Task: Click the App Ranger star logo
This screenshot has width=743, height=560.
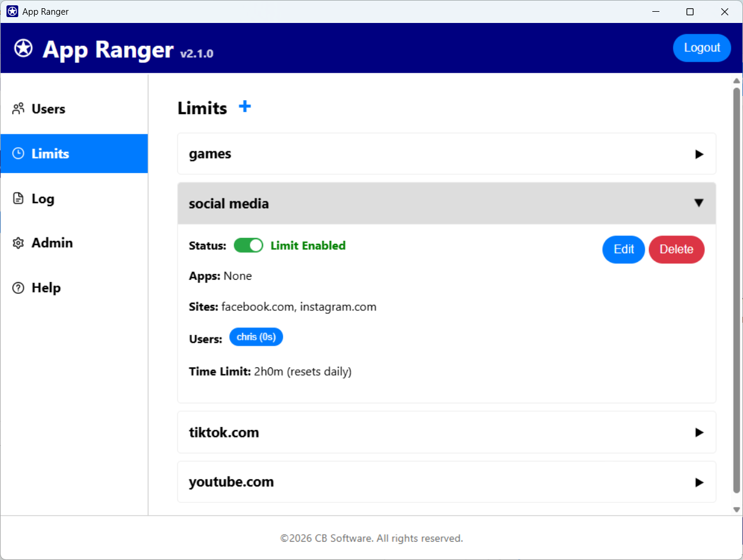Action: (x=23, y=48)
